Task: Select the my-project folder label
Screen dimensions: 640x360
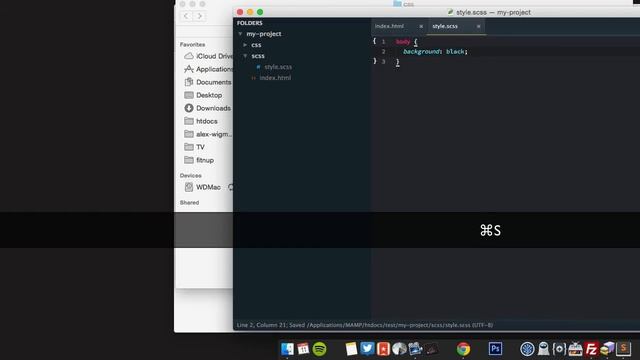Action: pos(264,34)
